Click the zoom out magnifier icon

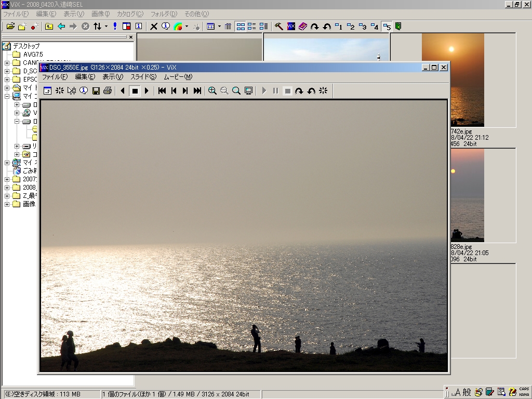click(224, 91)
